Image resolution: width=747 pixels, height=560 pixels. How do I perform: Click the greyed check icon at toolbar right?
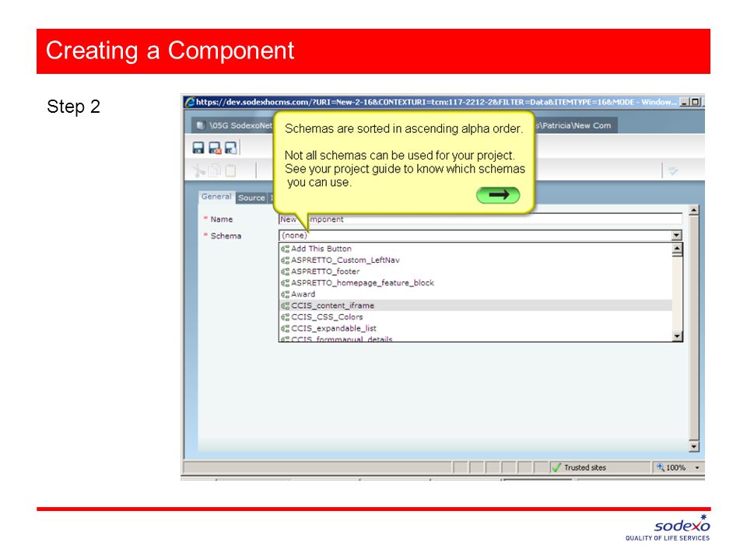(673, 170)
